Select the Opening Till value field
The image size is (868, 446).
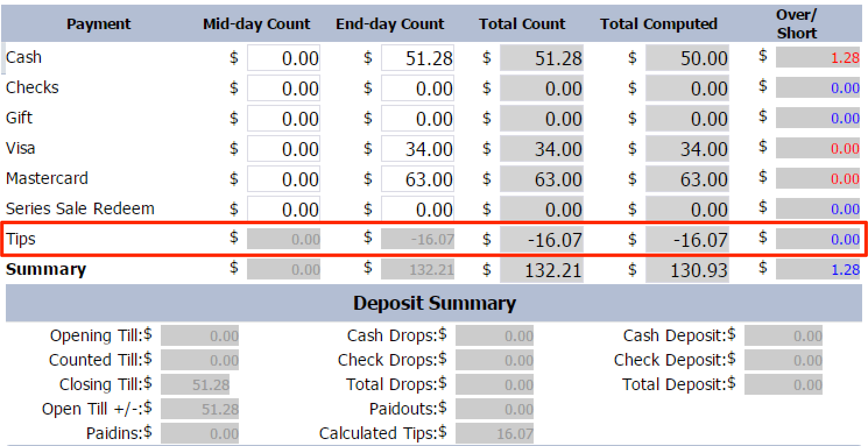coord(200,336)
